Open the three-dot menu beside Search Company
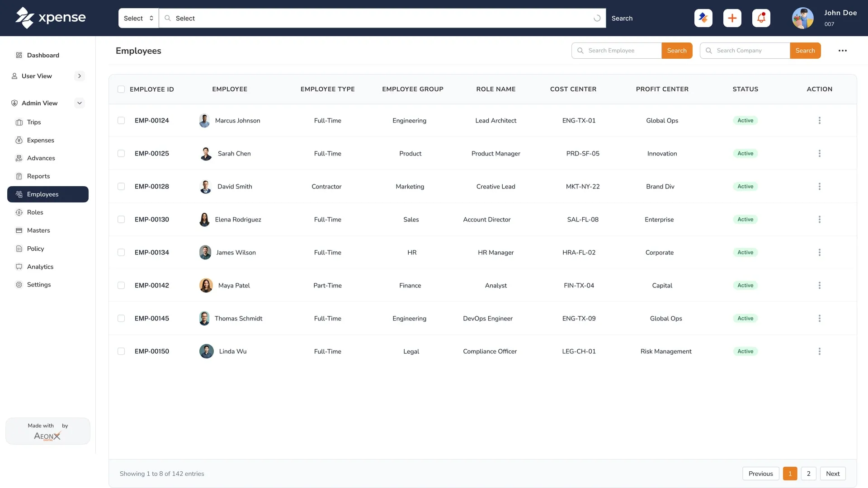 pos(843,51)
